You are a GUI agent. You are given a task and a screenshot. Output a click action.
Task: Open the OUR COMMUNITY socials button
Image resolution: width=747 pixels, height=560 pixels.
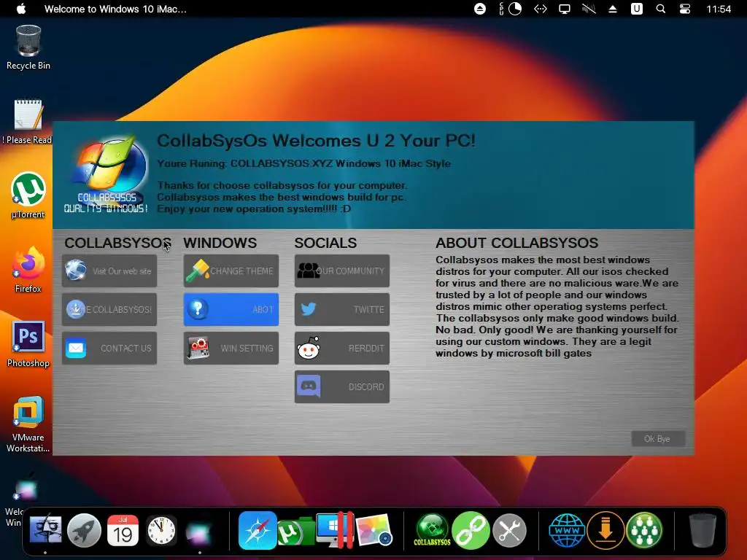tap(342, 271)
